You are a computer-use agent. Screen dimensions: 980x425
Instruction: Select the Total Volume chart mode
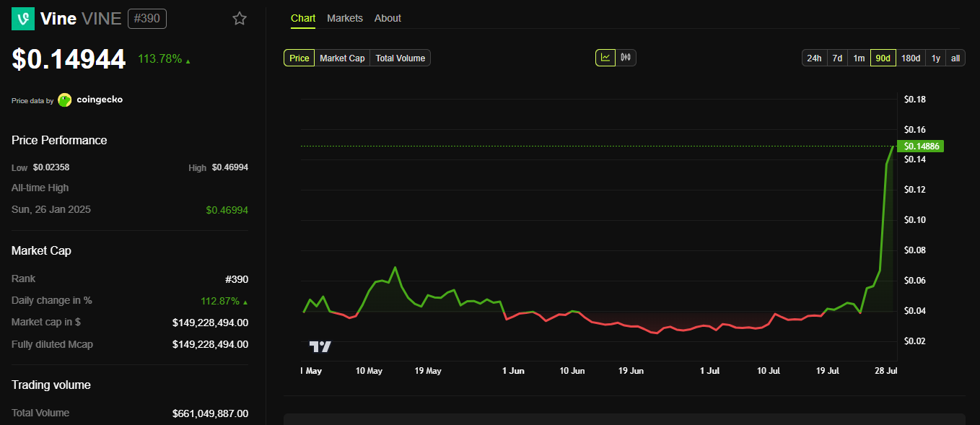(400, 58)
